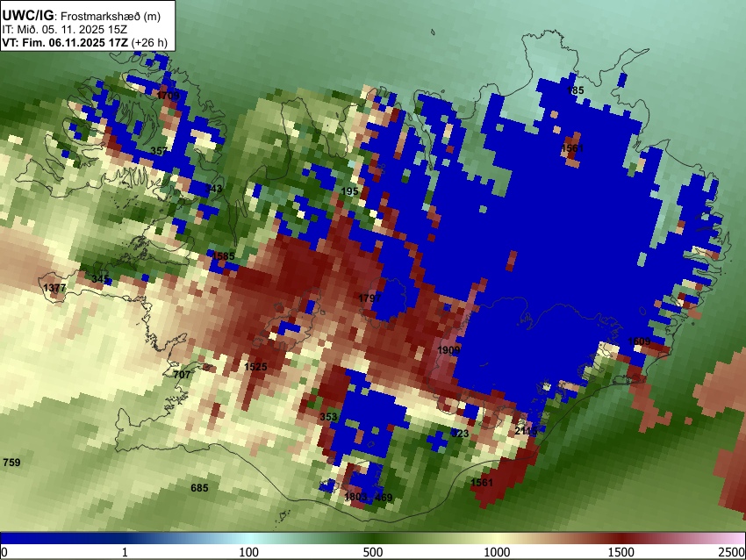Select the value 353 on the map
This screenshot has height=560, width=746.
click(328, 417)
